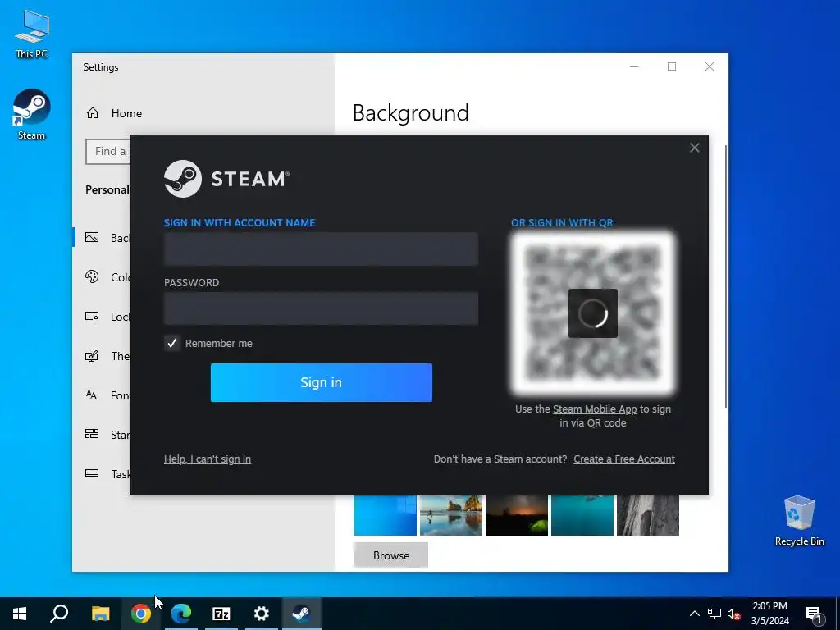Launch Microsoft Edge from the taskbar
The height and width of the screenshot is (630, 840).
(x=181, y=614)
